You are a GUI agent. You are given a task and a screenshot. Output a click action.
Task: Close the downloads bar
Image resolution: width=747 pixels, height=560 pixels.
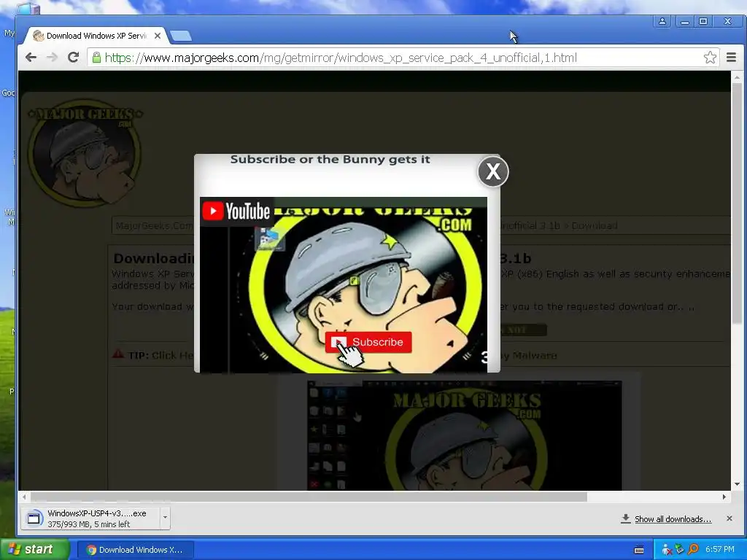point(729,518)
